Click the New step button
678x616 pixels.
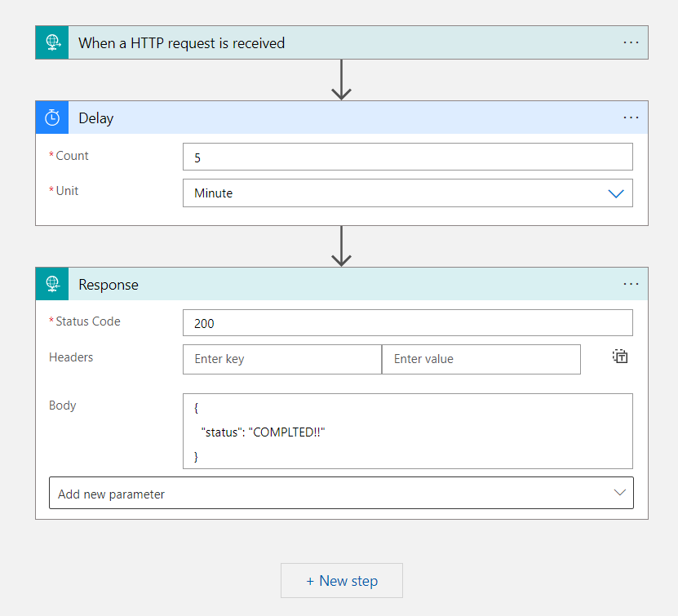(x=342, y=581)
